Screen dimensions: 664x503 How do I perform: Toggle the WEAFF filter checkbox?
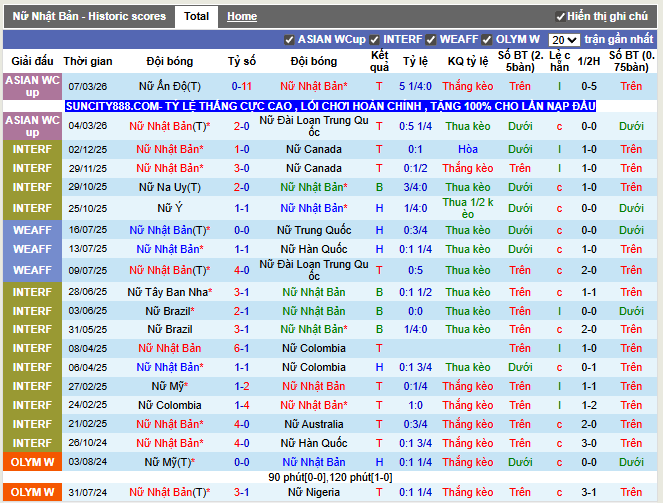(x=431, y=39)
